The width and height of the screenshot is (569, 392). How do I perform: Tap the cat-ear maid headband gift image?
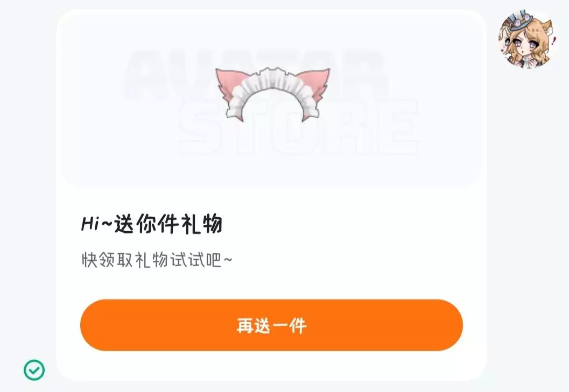point(272,95)
